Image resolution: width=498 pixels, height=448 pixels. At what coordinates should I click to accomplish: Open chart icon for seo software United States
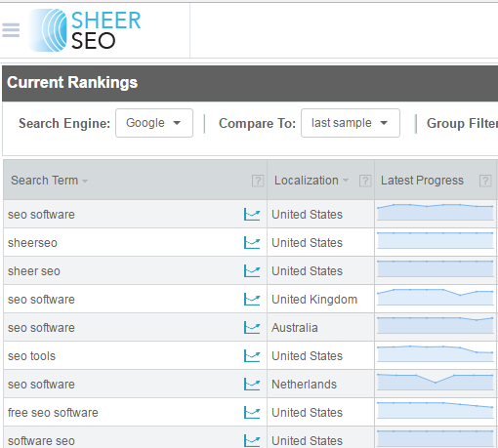pos(252,215)
